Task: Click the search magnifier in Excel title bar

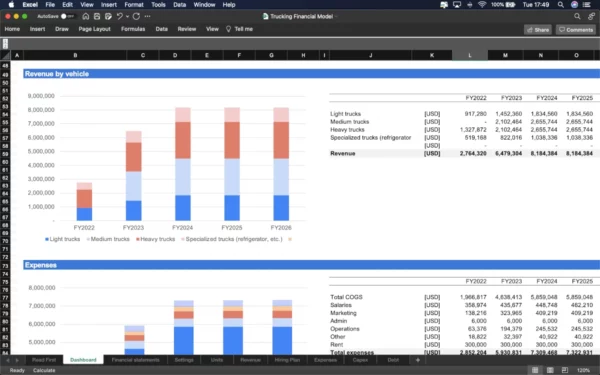Action: click(x=577, y=16)
